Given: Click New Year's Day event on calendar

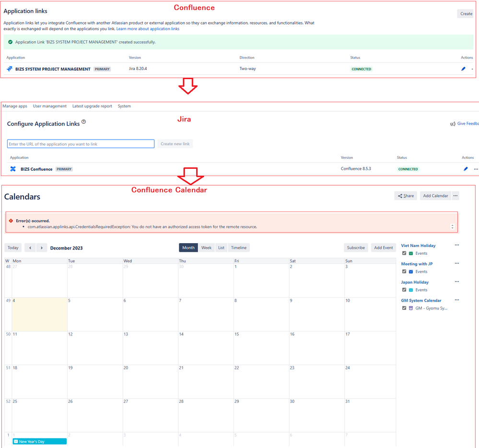Looking at the screenshot, I should coord(40,442).
